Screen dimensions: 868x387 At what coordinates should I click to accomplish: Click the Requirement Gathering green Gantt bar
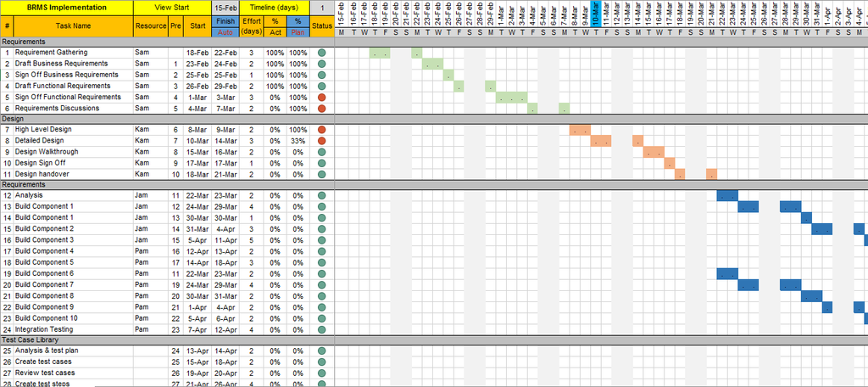(x=380, y=53)
